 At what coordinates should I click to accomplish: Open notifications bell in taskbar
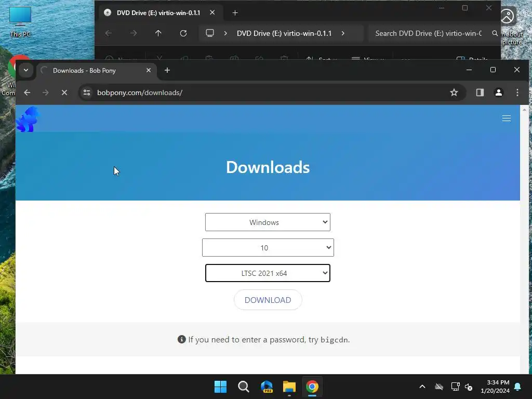[518, 387]
